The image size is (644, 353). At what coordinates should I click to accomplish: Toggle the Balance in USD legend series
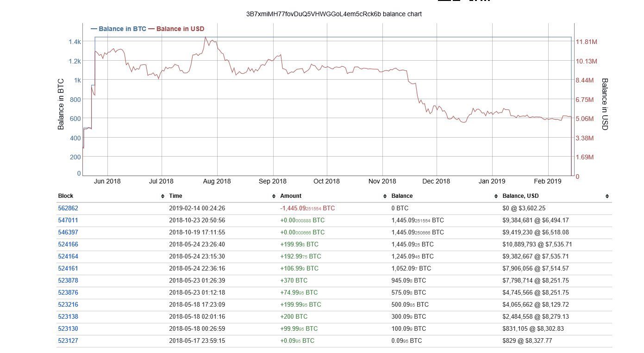(176, 29)
